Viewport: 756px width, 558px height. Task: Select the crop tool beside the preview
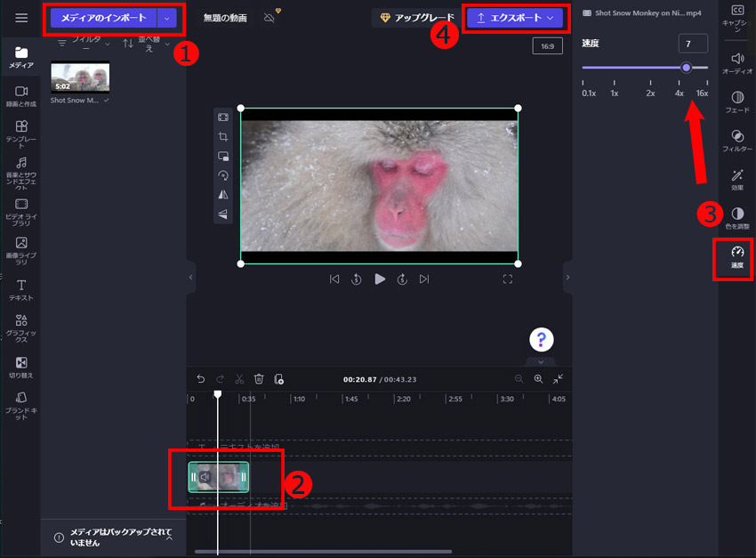[x=223, y=137]
